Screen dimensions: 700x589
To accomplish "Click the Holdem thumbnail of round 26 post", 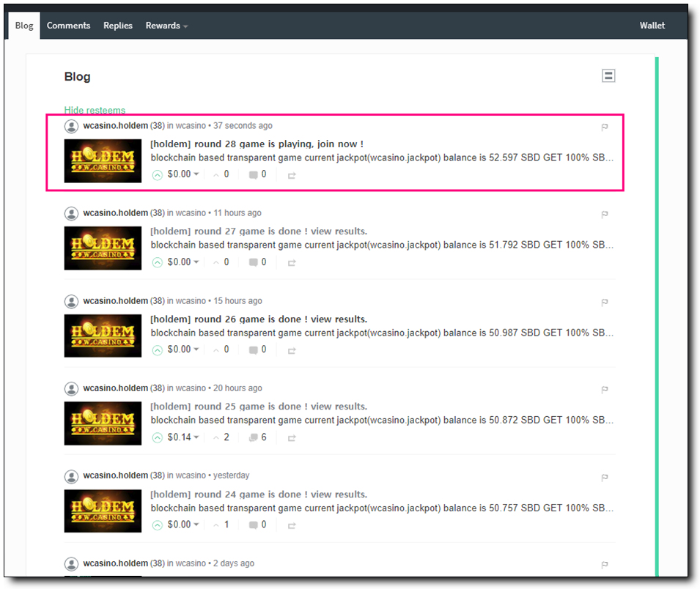I will (103, 336).
